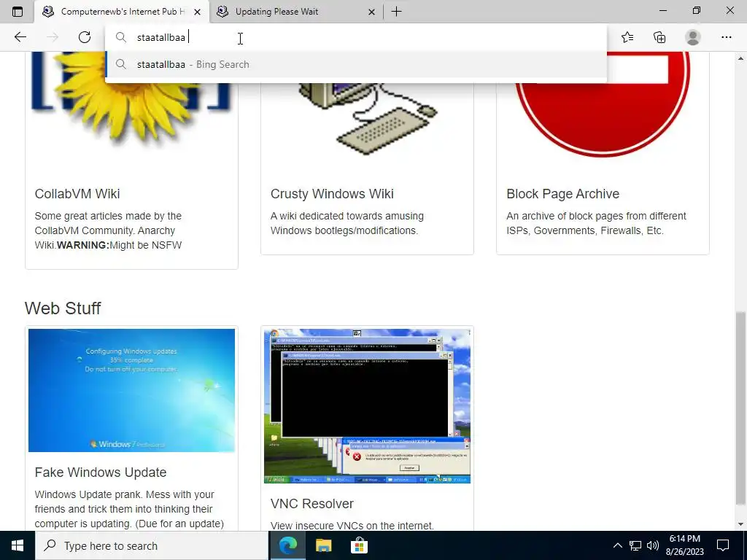The width and height of the screenshot is (747, 560).
Task: Open the Settings and more ellipsis menu
Action: point(726,37)
